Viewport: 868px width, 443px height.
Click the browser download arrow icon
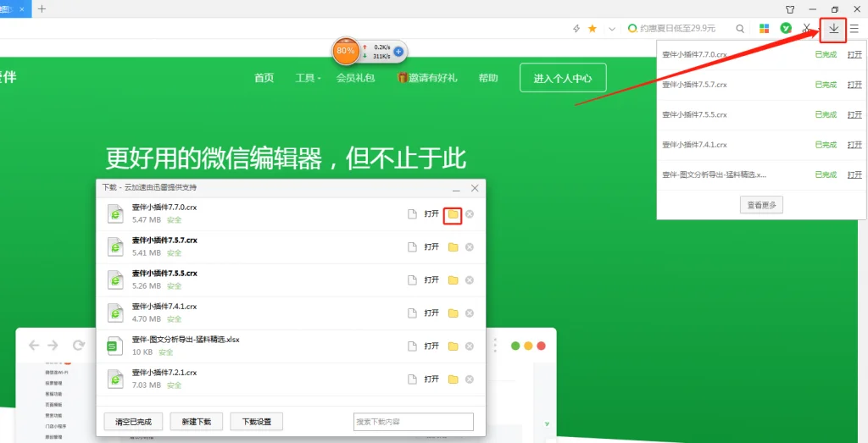[833, 29]
